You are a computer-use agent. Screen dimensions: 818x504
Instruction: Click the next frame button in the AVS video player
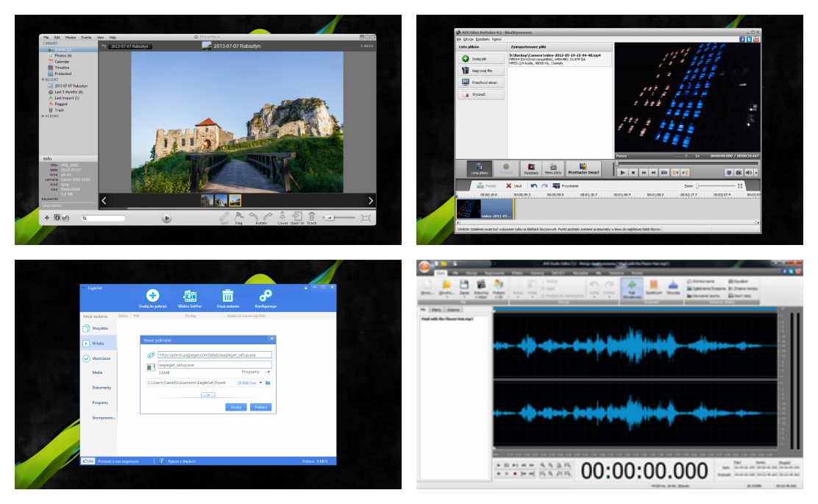point(653,172)
